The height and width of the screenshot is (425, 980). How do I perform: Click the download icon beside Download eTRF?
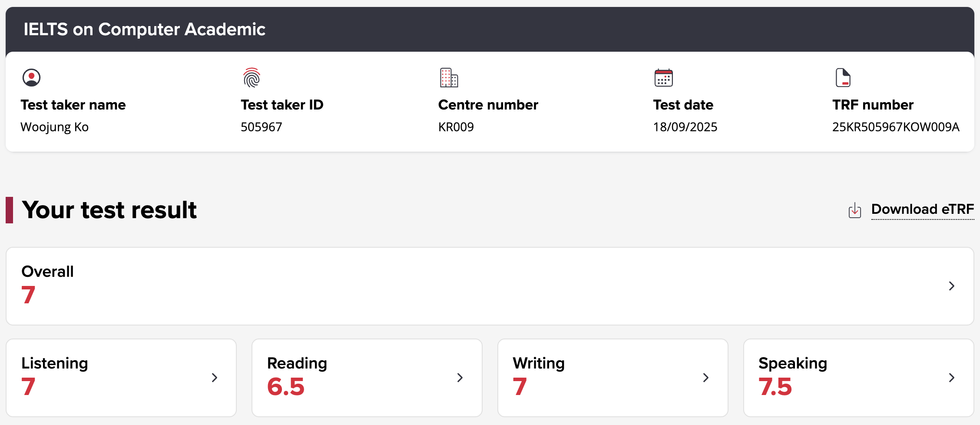coord(854,210)
